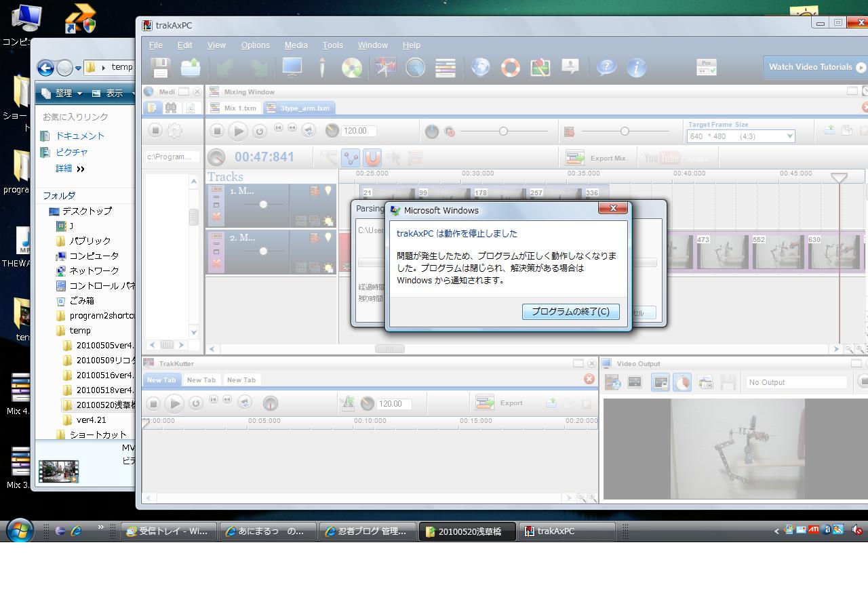Toggle the lightbulb on track 2
The width and height of the screenshot is (868, 610).
[x=328, y=238]
